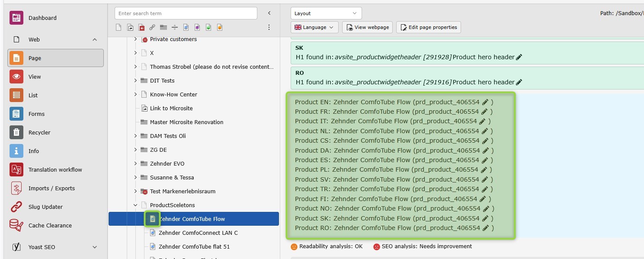Select the shortcut page type icon
Image resolution: width=644 pixels, height=259 pixels.
click(130, 27)
